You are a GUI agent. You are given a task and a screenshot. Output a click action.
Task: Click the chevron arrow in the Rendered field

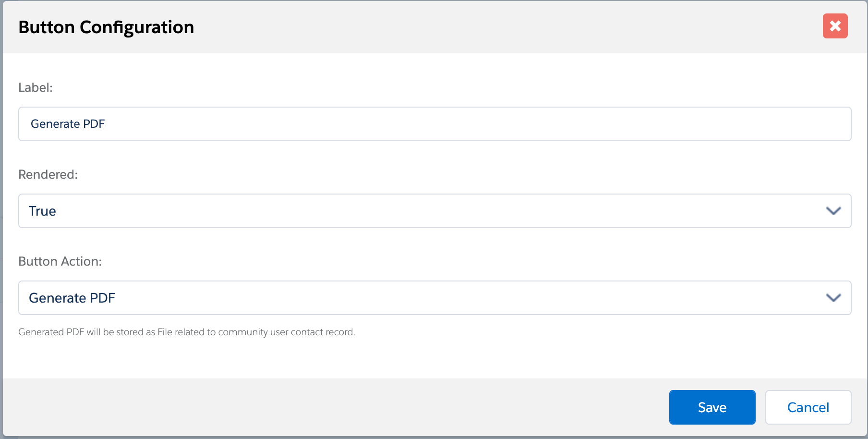(833, 211)
